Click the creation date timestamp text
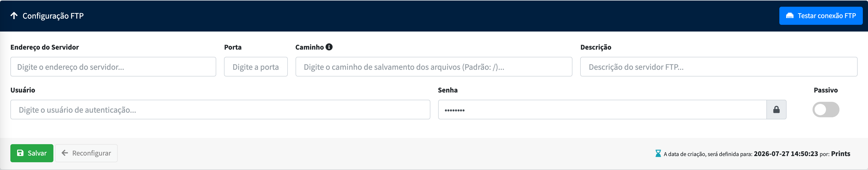 [x=786, y=153]
